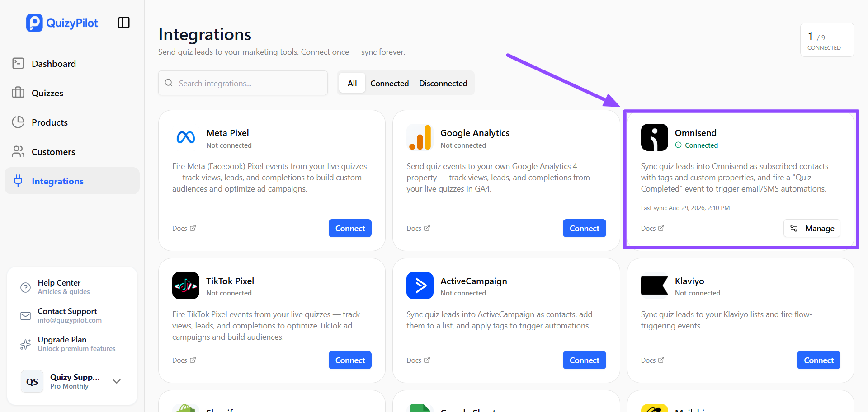Click the Omnisend connected checkmark icon

678,145
